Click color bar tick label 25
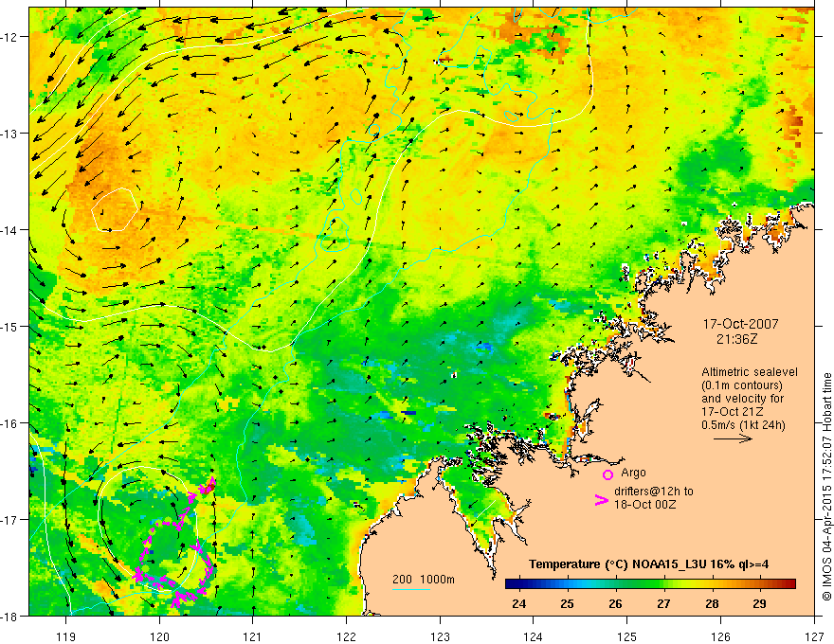The width and height of the screenshot is (834, 644). coord(567,603)
